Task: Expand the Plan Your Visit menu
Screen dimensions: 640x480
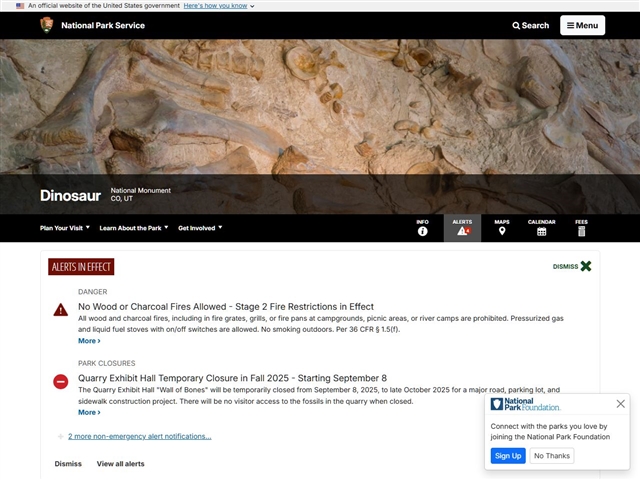Action: click(65, 228)
